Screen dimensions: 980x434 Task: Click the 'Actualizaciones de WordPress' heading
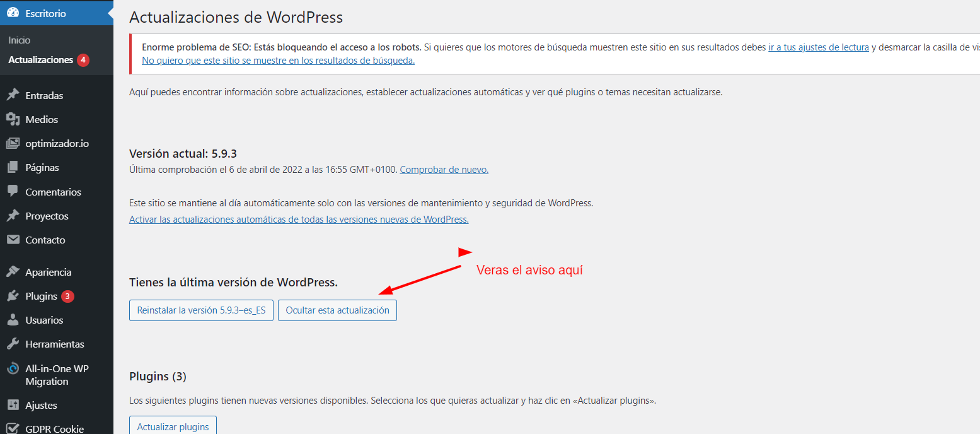[236, 17]
